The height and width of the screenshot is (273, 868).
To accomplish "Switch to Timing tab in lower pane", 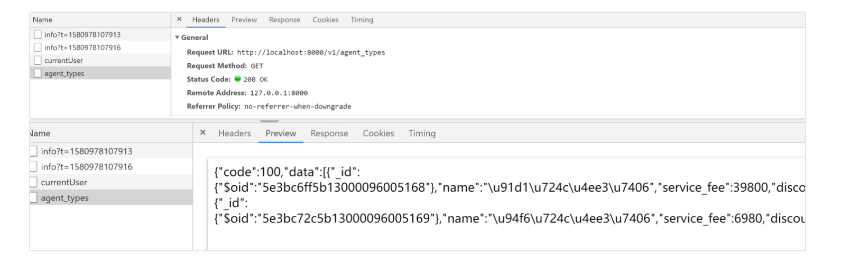I will coord(422,133).
